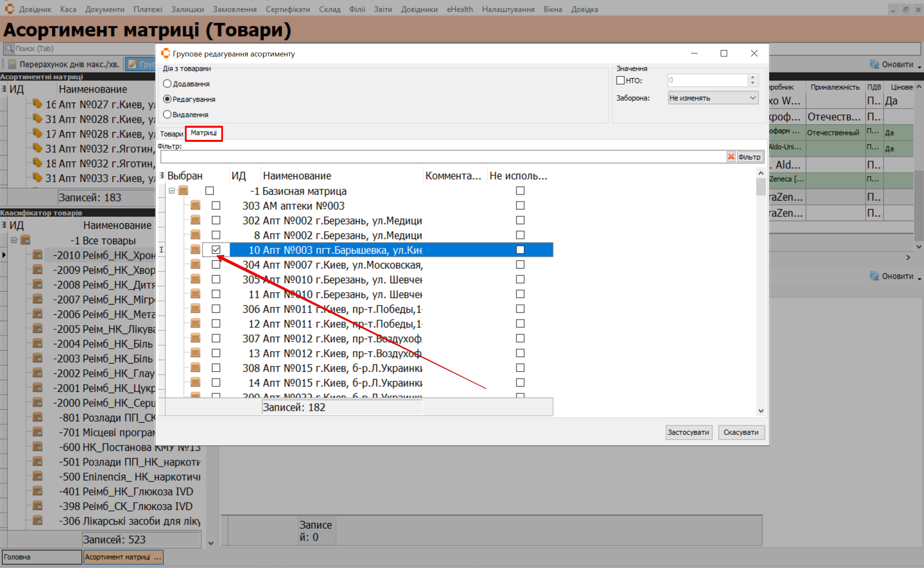Collapse the Все товары tree node
The width and height of the screenshot is (924, 568).
point(14,240)
